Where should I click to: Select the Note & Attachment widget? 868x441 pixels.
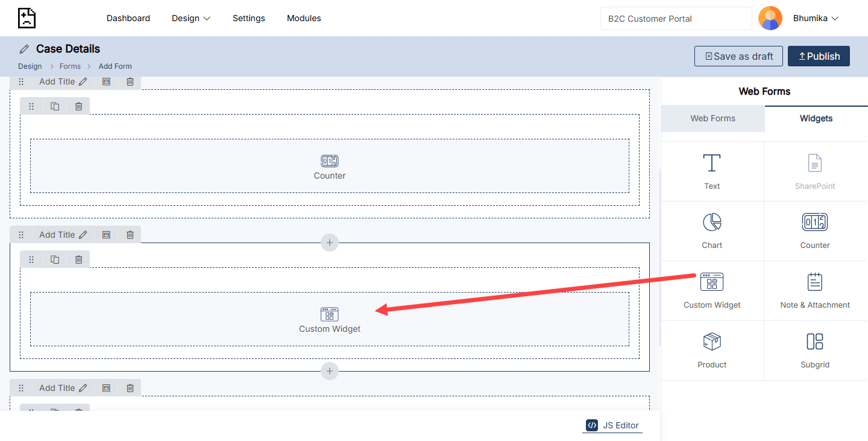pyautogui.click(x=815, y=290)
